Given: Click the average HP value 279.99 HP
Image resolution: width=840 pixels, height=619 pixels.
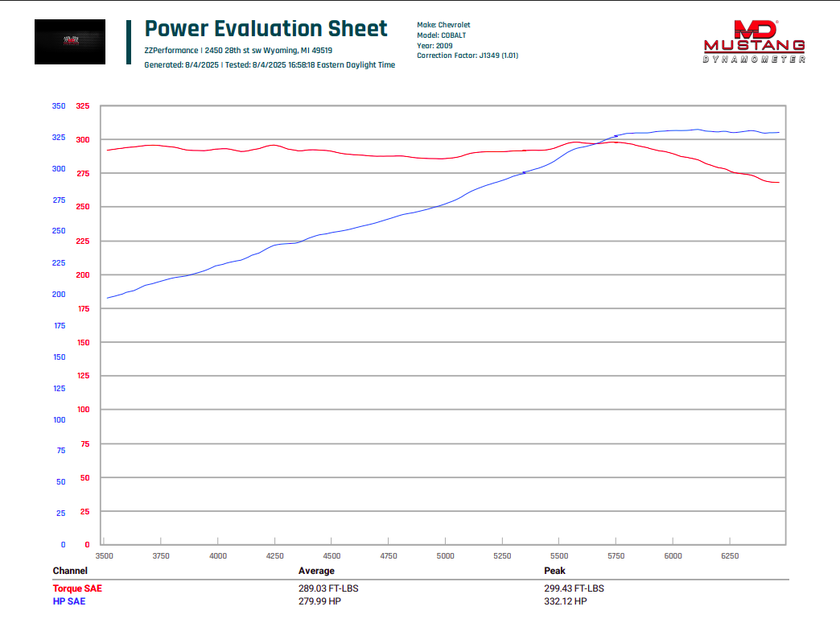Looking at the screenshot, I should pyautogui.click(x=319, y=601).
